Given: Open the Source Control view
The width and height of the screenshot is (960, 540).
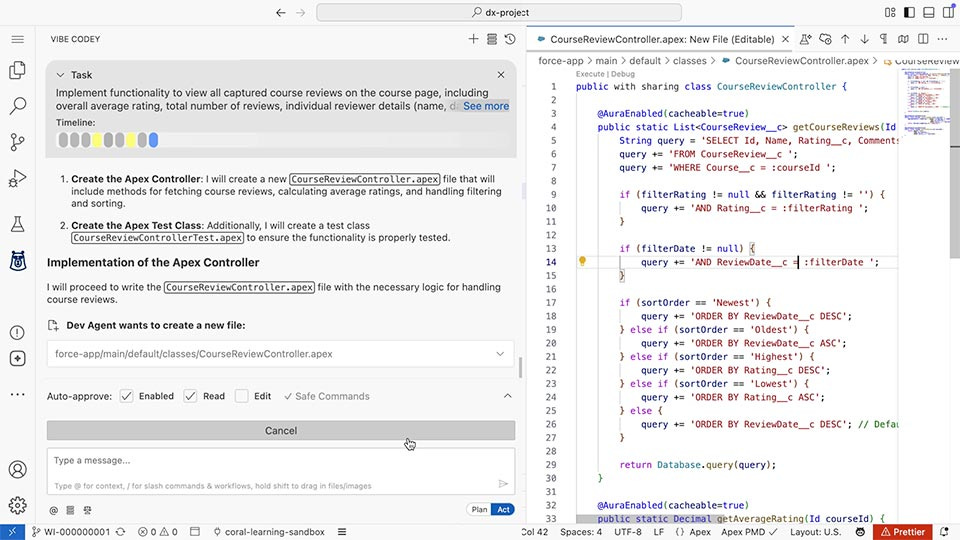Looking at the screenshot, I should (17, 142).
